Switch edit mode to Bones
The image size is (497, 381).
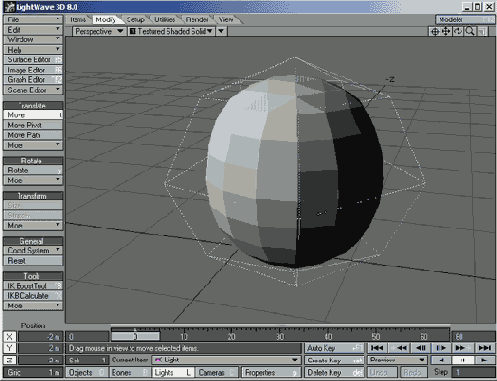[x=130, y=372]
